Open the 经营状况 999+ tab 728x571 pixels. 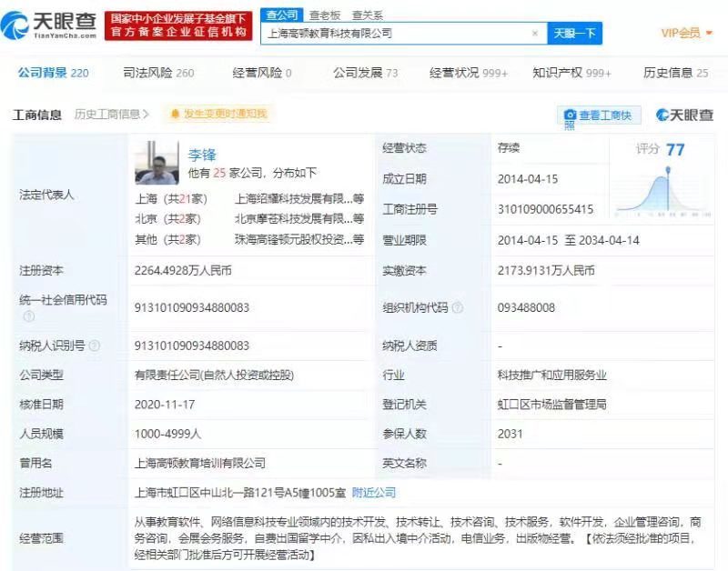pyautogui.click(x=468, y=73)
